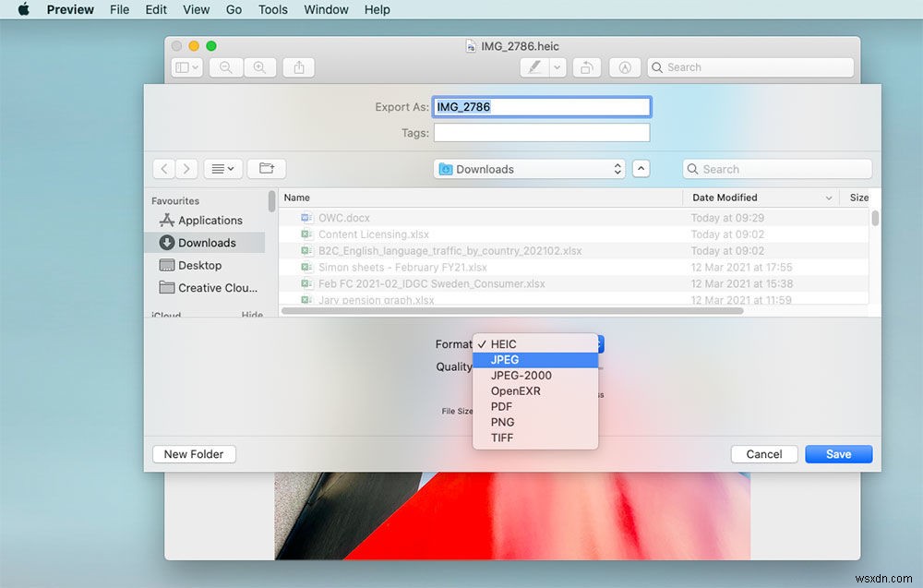923x588 pixels.
Task: Select the zoom in icon
Action: point(260,66)
